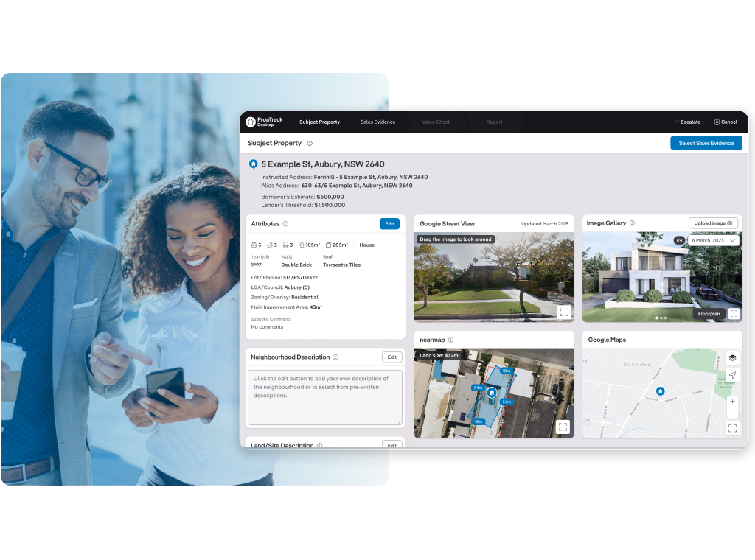755x560 pixels.
Task: Click the Zoning/Overlay value "Residential"
Action: [305, 298]
